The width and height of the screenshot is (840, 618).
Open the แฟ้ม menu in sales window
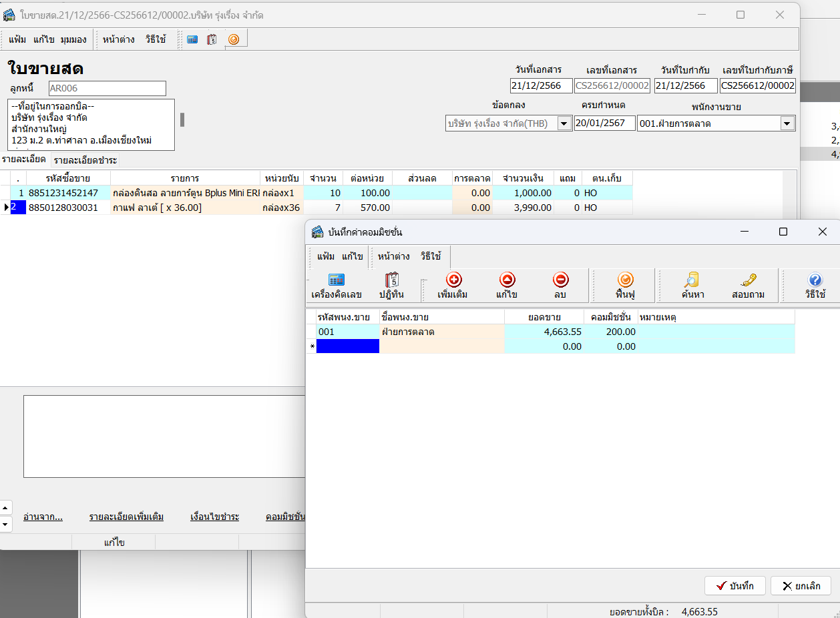pos(17,39)
